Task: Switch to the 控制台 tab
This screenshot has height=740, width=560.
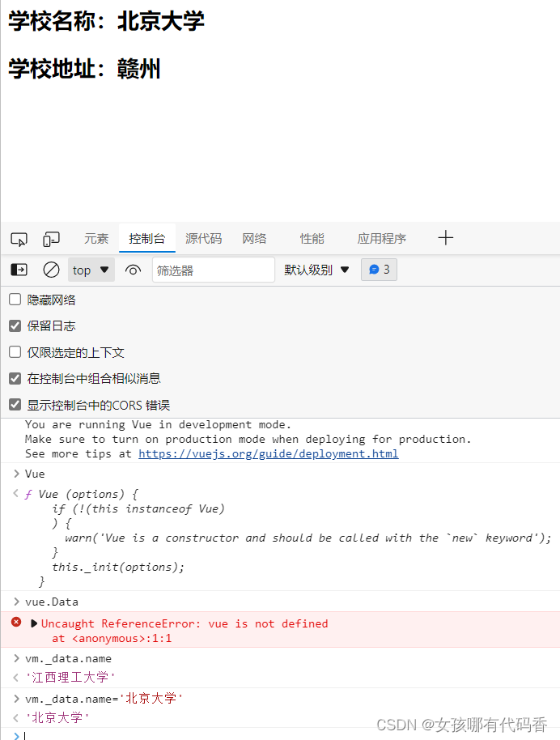Action: (146, 239)
